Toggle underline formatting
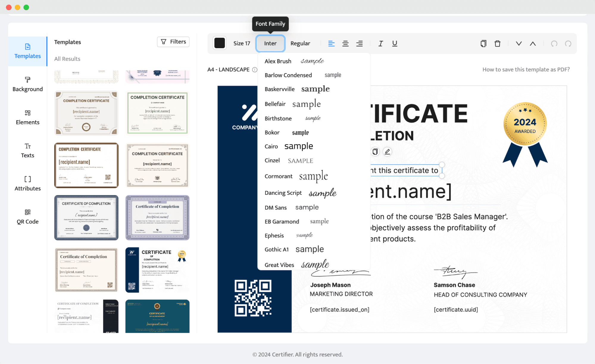 (x=394, y=43)
